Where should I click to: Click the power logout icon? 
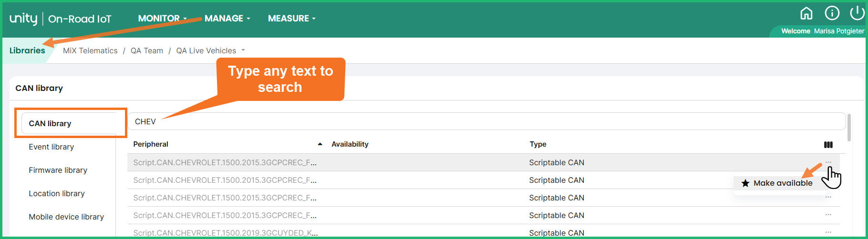coord(857,13)
